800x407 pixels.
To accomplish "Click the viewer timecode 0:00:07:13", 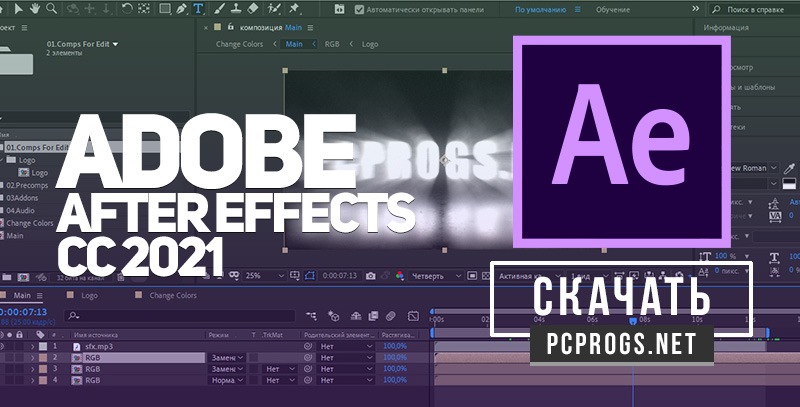I will (340, 275).
